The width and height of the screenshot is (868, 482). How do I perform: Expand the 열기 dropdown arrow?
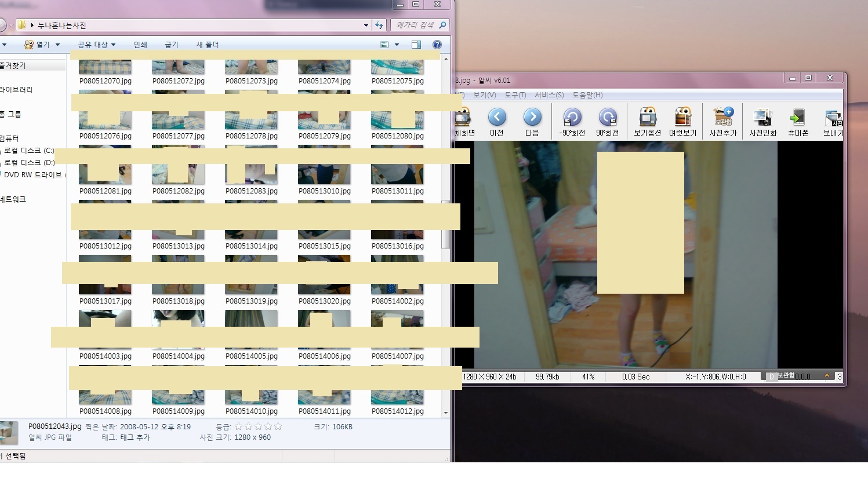pyautogui.click(x=58, y=45)
